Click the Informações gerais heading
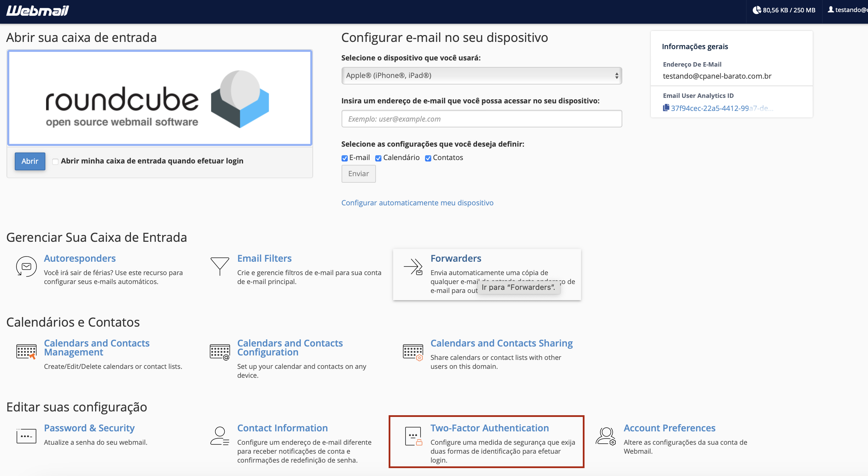The width and height of the screenshot is (868, 476). pos(695,47)
